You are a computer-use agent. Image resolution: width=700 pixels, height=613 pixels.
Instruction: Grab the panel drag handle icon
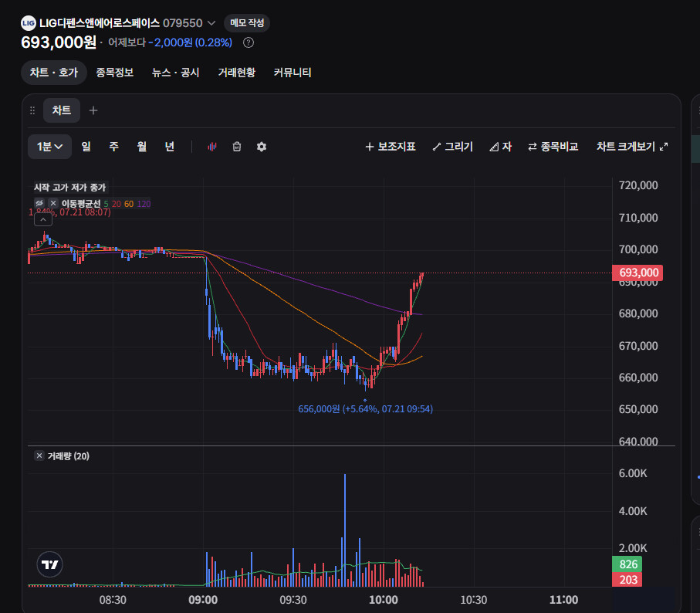click(32, 110)
